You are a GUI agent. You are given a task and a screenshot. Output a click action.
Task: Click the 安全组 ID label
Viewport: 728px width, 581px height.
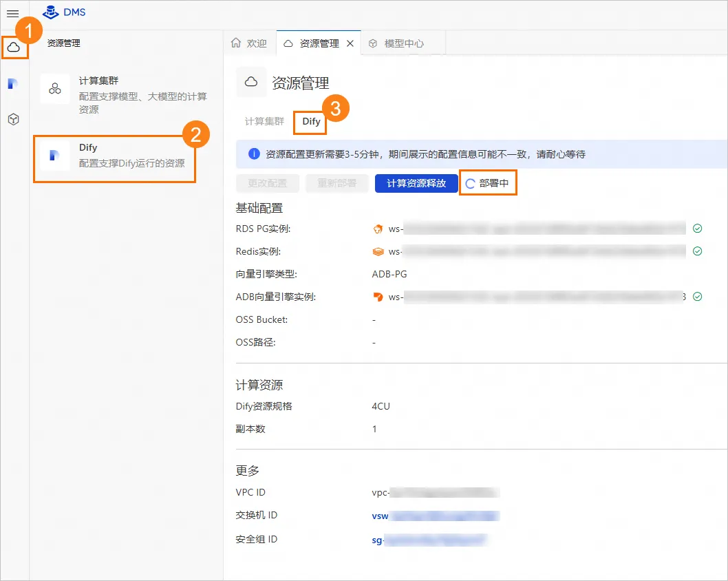tap(256, 539)
